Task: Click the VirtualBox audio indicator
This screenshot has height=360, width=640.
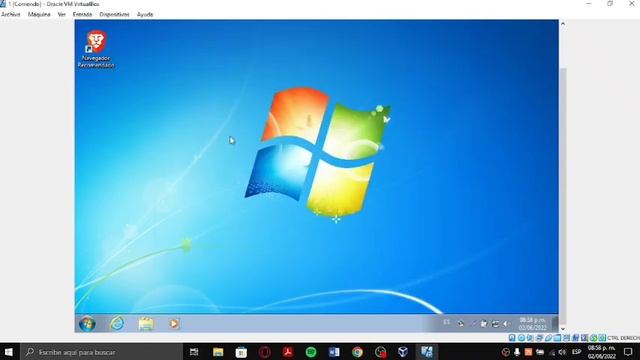Action: pyautogui.click(x=529, y=338)
